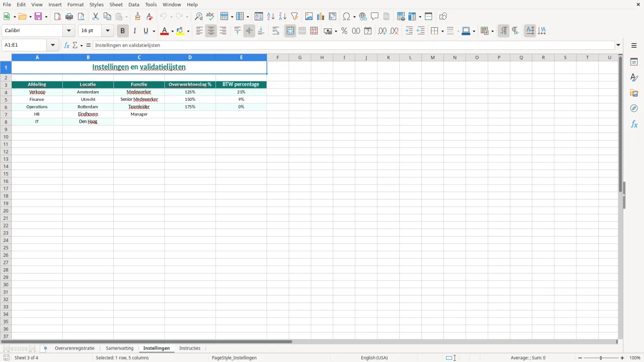Toggle Align Right
This screenshot has width=644, height=362.
[x=223, y=31]
